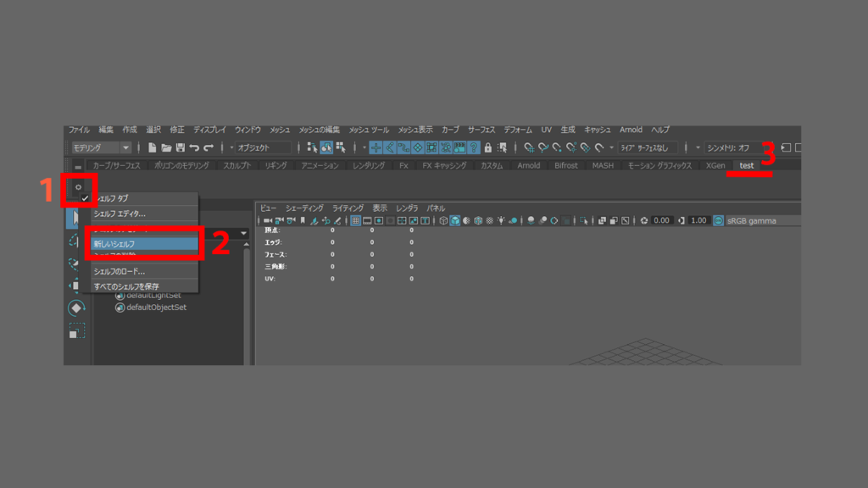Click the outliner scrollbar up arrow
Viewport: 868px width, 488px height.
247,244
